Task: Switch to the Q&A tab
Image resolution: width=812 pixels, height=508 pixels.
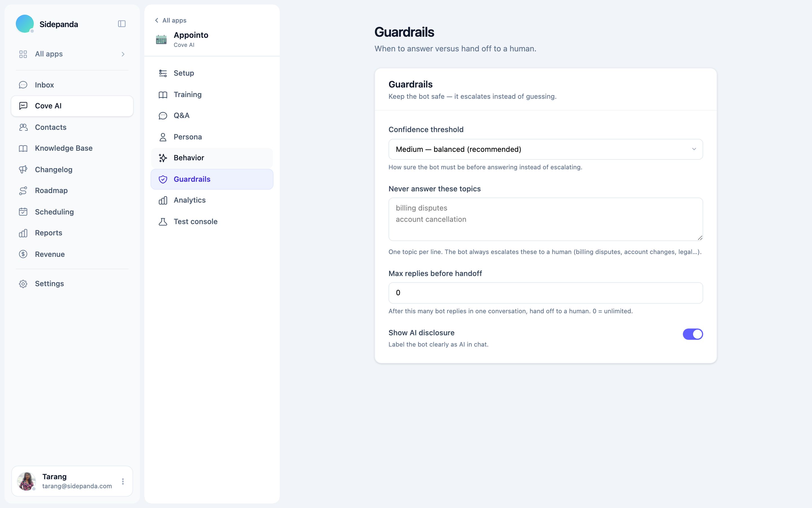Action: point(212,116)
